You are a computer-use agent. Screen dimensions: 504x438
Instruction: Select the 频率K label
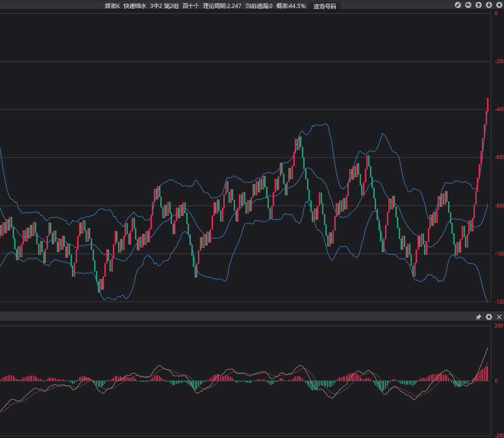(112, 6)
